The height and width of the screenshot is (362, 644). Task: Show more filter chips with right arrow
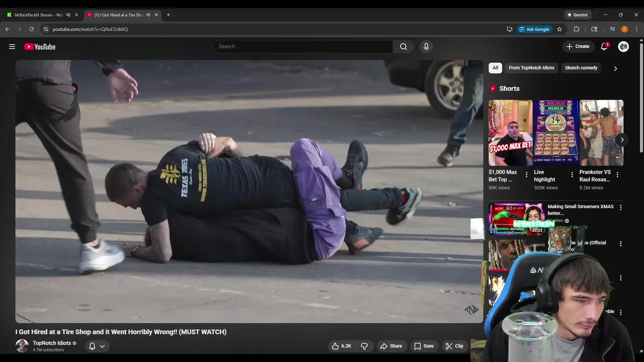615,68
